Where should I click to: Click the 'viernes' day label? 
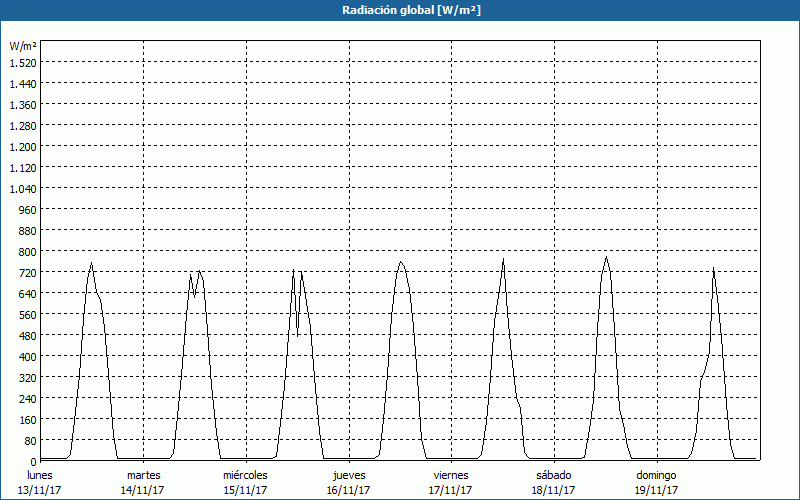(x=451, y=475)
